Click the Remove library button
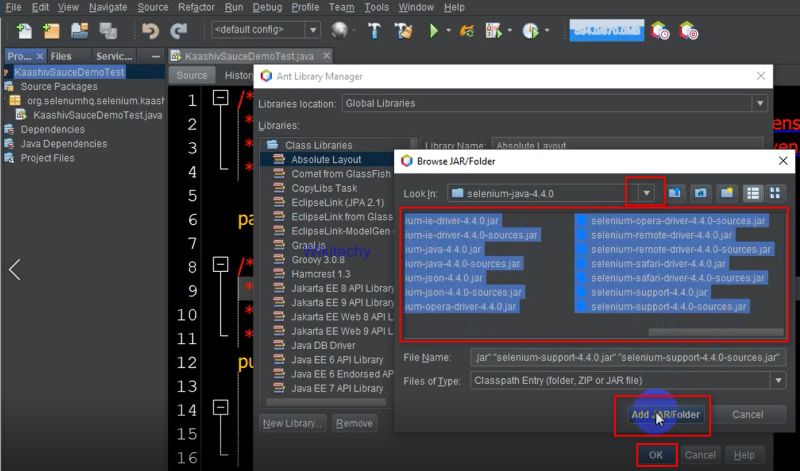800x471 pixels. (x=354, y=424)
